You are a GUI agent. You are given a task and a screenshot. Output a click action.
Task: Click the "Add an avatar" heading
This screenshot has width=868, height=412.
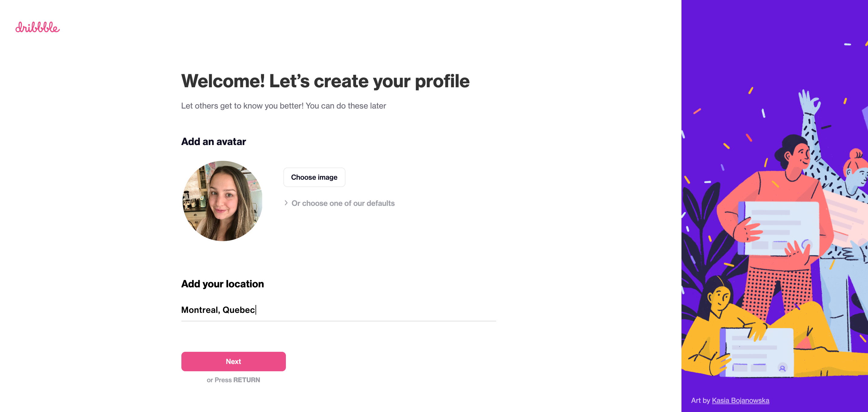tap(213, 142)
